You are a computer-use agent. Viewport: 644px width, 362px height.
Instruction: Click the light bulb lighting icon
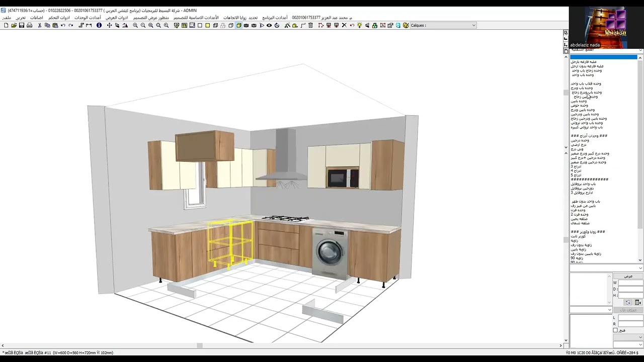[x=359, y=25]
